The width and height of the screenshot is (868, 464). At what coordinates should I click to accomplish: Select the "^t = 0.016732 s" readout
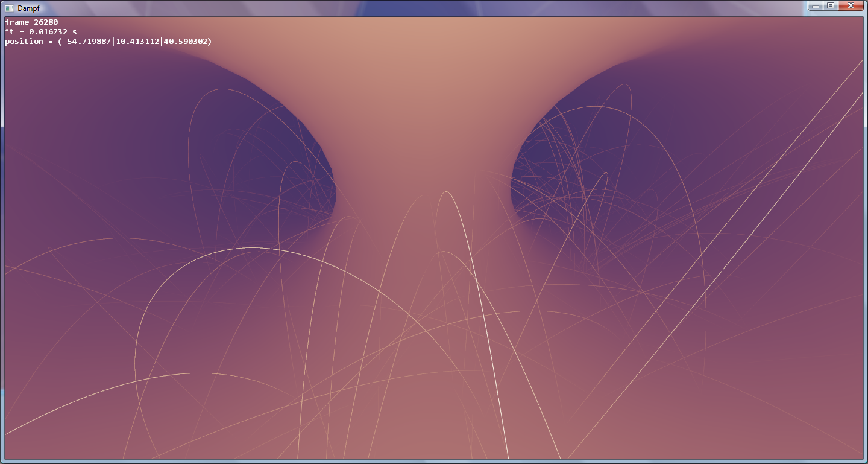pyautogui.click(x=40, y=32)
